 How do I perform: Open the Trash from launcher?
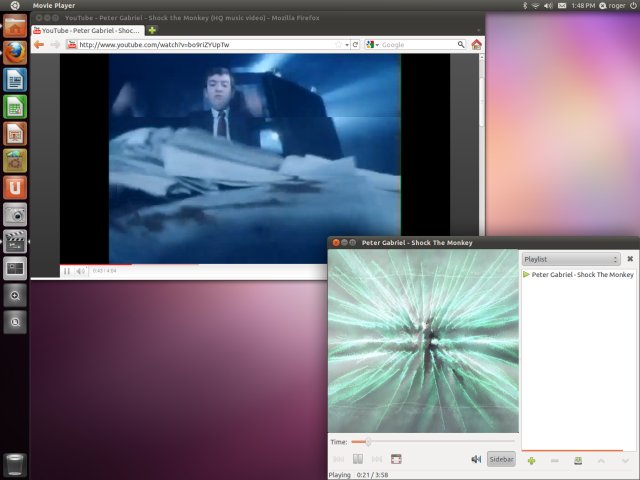15,464
